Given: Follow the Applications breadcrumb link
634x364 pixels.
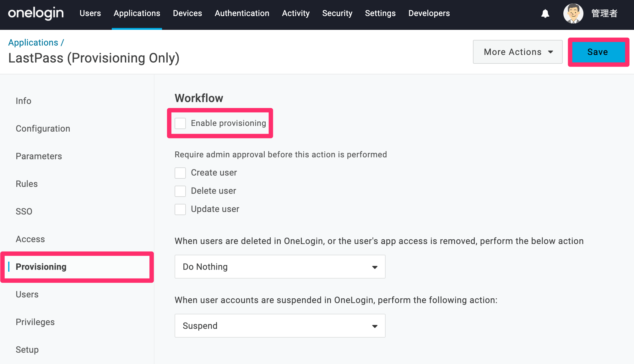Looking at the screenshot, I should click(x=33, y=42).
